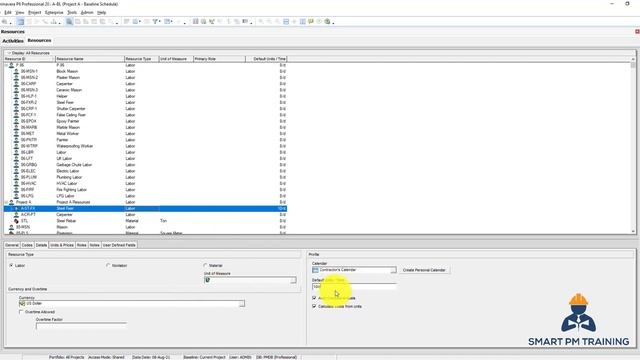Switch to the Resources tab
The image size is (640, 360).
click(x=40, y=40)
